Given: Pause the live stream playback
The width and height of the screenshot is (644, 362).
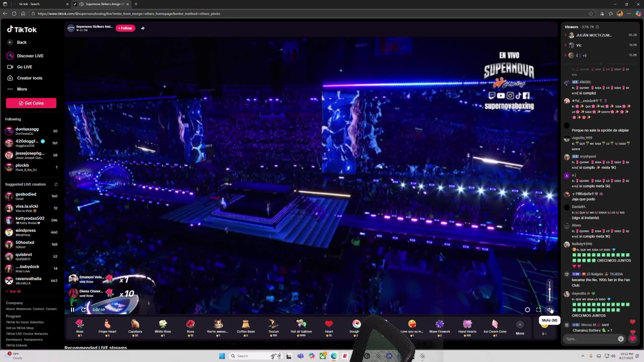Looking at the screenshot, I should (72, 310).
